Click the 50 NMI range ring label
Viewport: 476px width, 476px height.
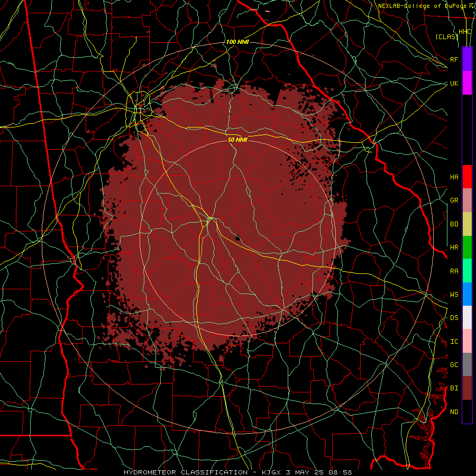(237, 140)
